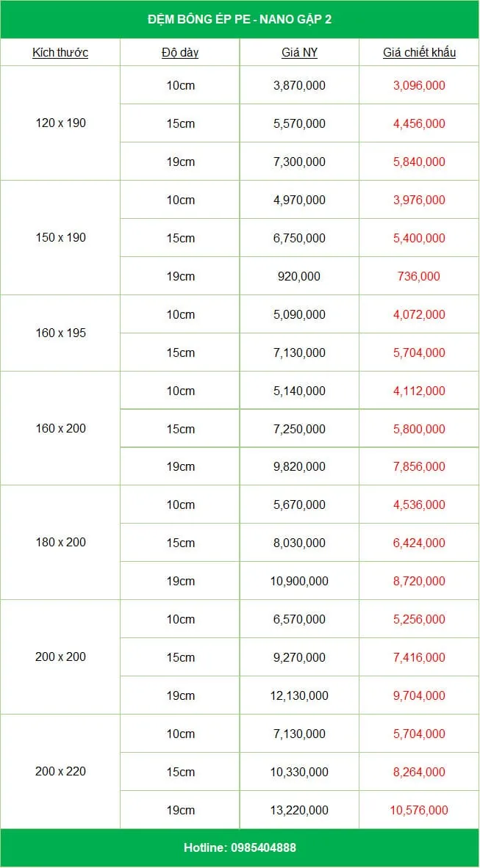Select the Kích thước column header

click(60, 53)
